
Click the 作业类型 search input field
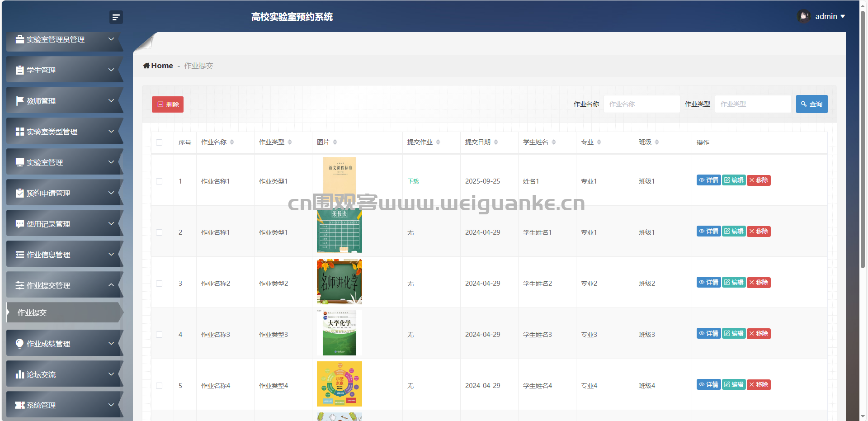[x=753, y=104]
